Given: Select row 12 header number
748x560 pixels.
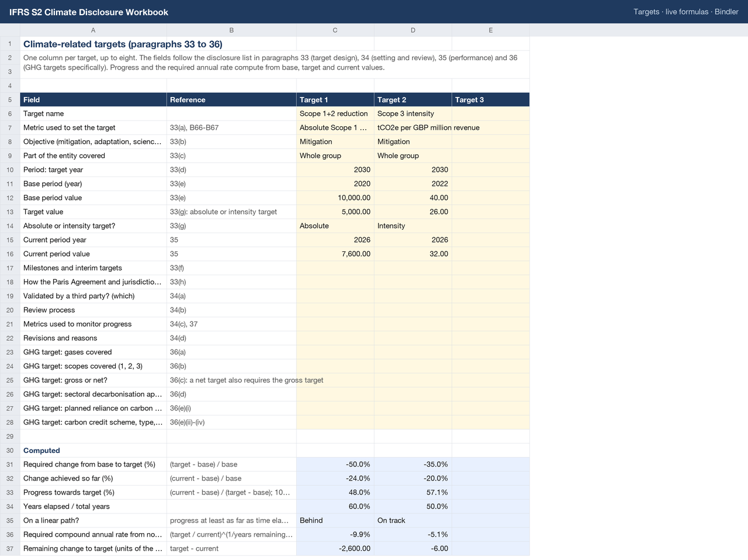Looking at the screenshot, I should pyautogui.click(x=10, y=198).
